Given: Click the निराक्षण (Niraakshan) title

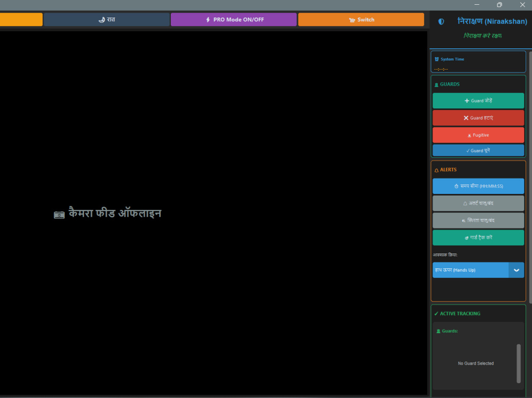Looking at the screenshot, I should [x=492, y=21].
